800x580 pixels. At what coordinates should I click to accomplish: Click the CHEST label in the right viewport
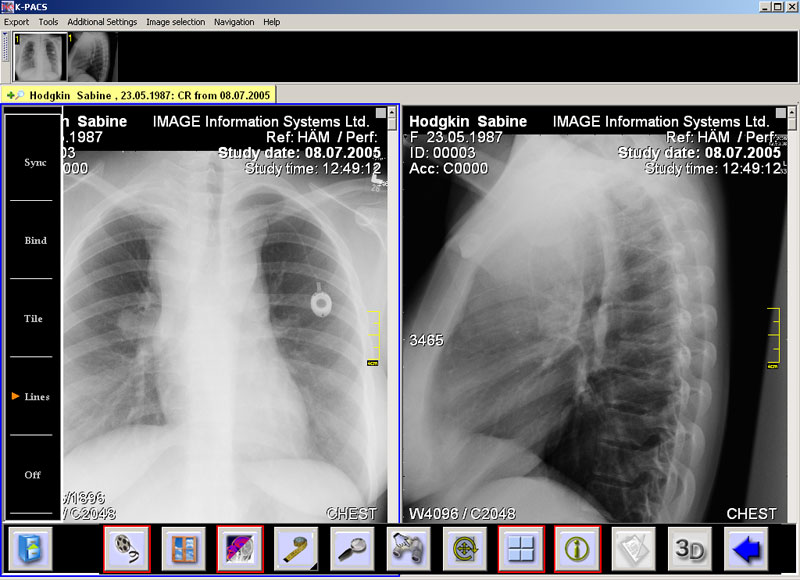pyautogui.click(x=752, y=513)
